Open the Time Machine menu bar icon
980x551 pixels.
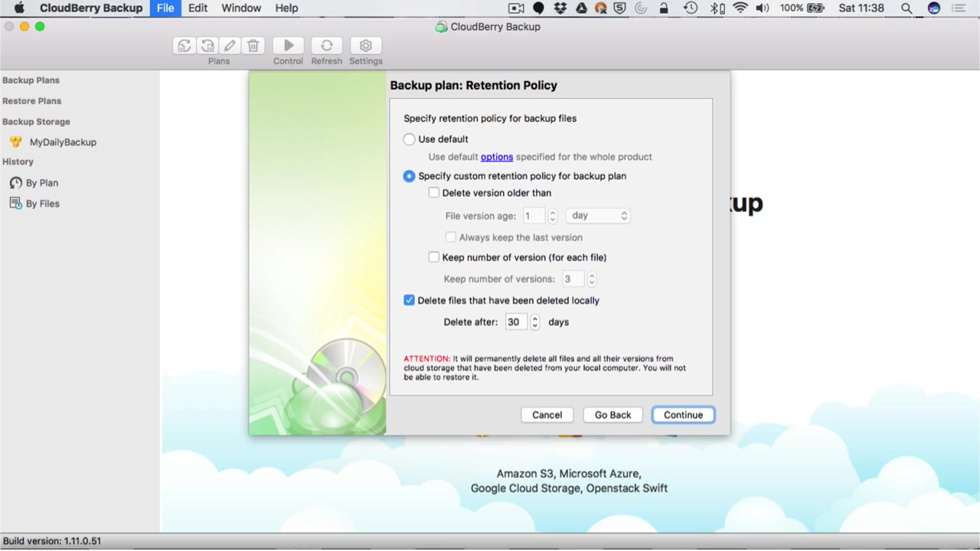click(691, 8)
